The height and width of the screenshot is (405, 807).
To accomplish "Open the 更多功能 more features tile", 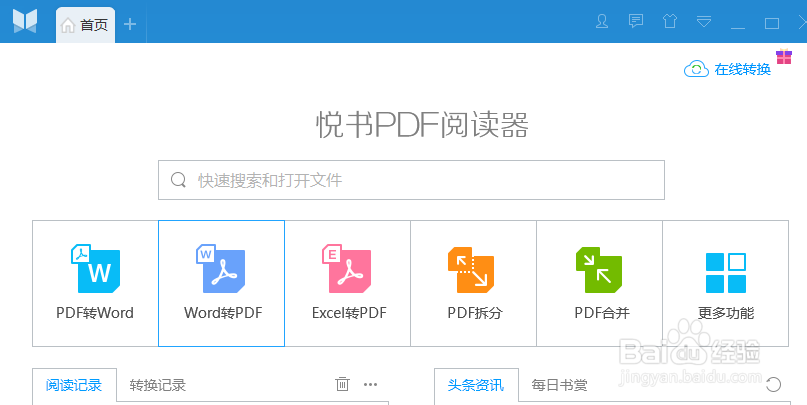I will (726, 284).
